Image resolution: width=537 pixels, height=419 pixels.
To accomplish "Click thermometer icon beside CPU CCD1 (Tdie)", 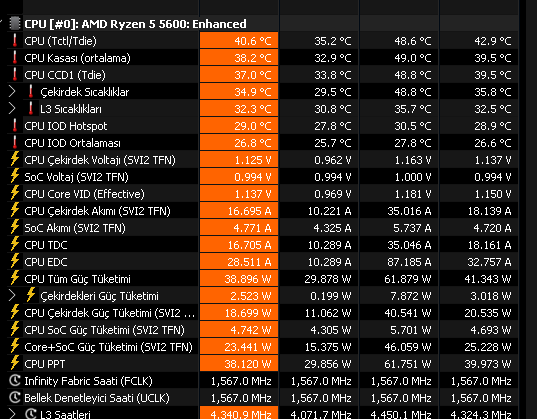I will point(15,75).
